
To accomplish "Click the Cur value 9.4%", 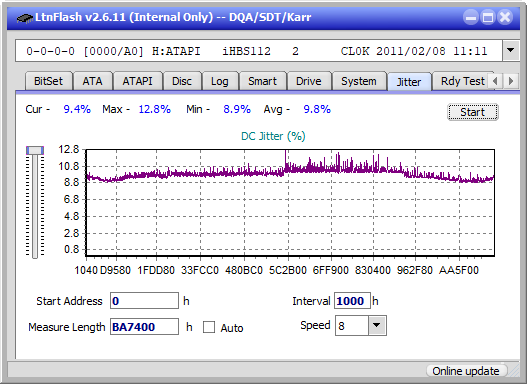I will click(x=77, y=109).
